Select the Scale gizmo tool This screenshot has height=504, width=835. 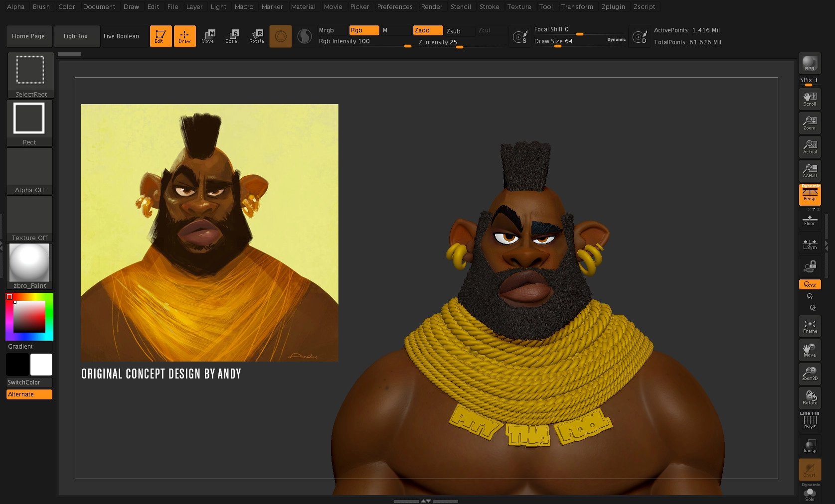pyautogui.click(x=232, y=36)
